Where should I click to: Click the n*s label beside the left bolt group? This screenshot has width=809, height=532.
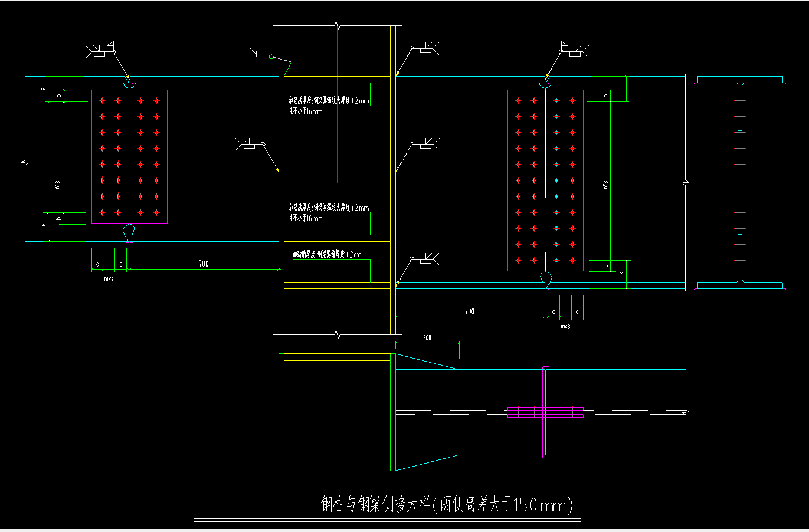click(x=58, y=186)
